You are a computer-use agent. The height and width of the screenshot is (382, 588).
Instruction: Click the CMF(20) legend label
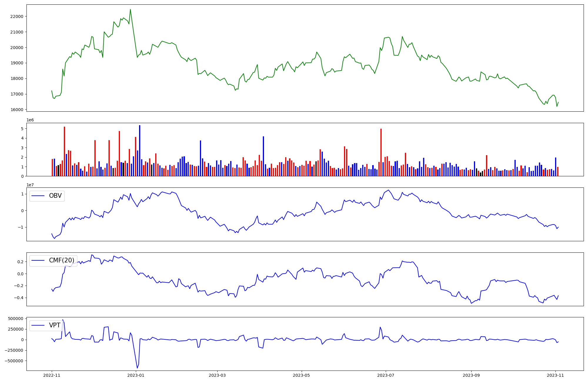(x=61, y=261)
